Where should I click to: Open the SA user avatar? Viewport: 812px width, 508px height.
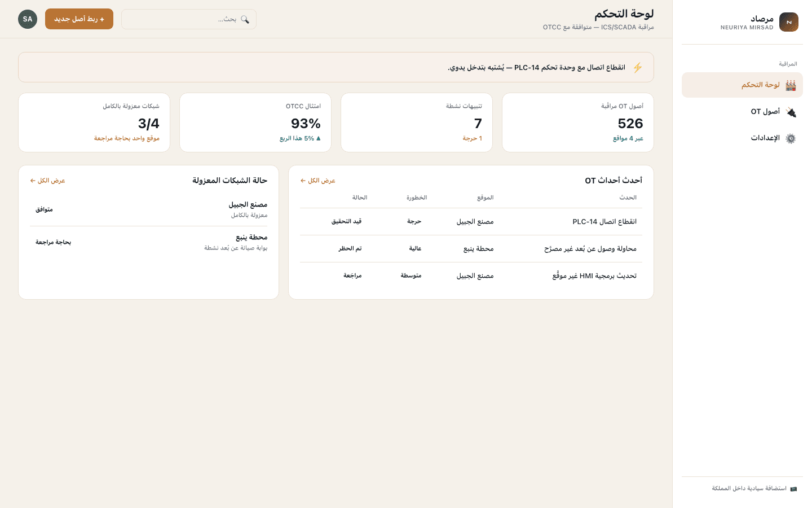tap(28, 19)
